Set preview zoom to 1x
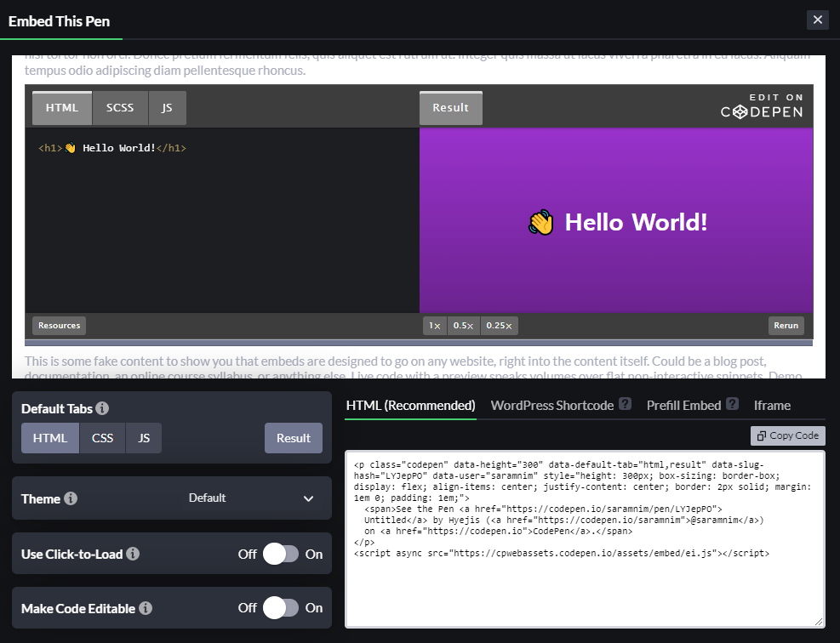The height and width of the screenshot is (643, 840). pyautogui.click(x=434, y=325)
